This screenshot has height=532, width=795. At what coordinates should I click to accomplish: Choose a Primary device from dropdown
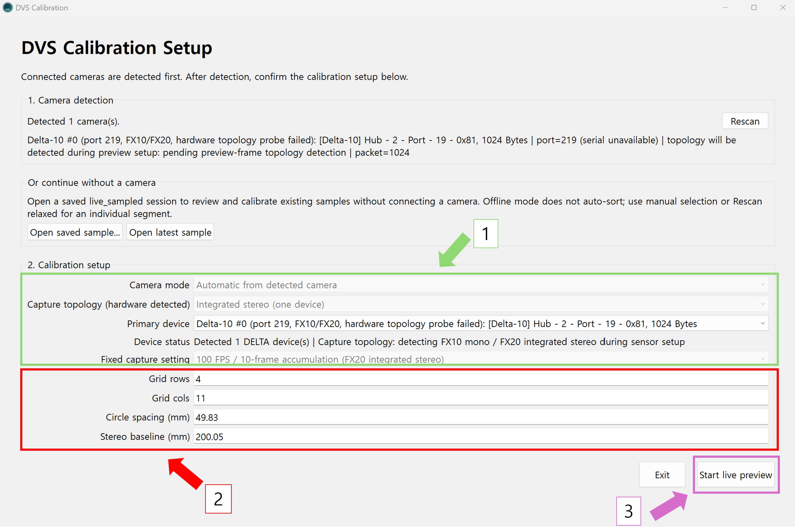click(x=481, y=323)
